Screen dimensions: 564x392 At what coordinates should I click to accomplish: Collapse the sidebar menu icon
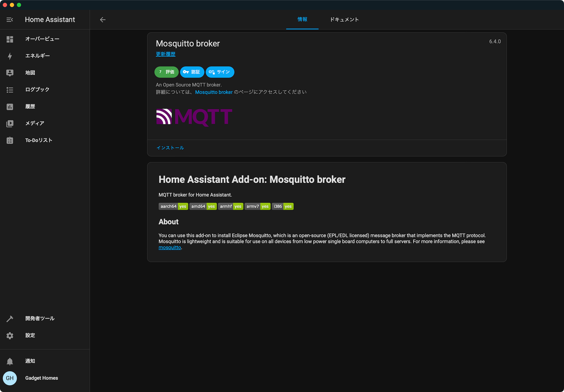pos(10,20)
